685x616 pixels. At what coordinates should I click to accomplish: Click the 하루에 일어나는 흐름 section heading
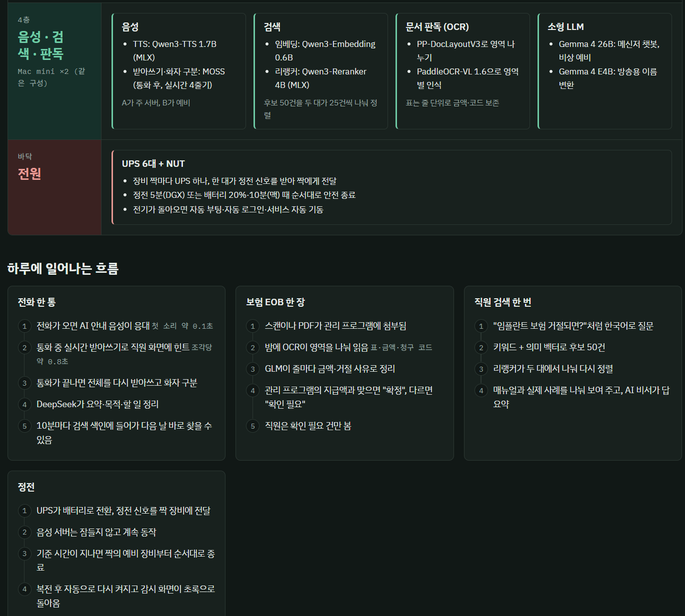63,269
